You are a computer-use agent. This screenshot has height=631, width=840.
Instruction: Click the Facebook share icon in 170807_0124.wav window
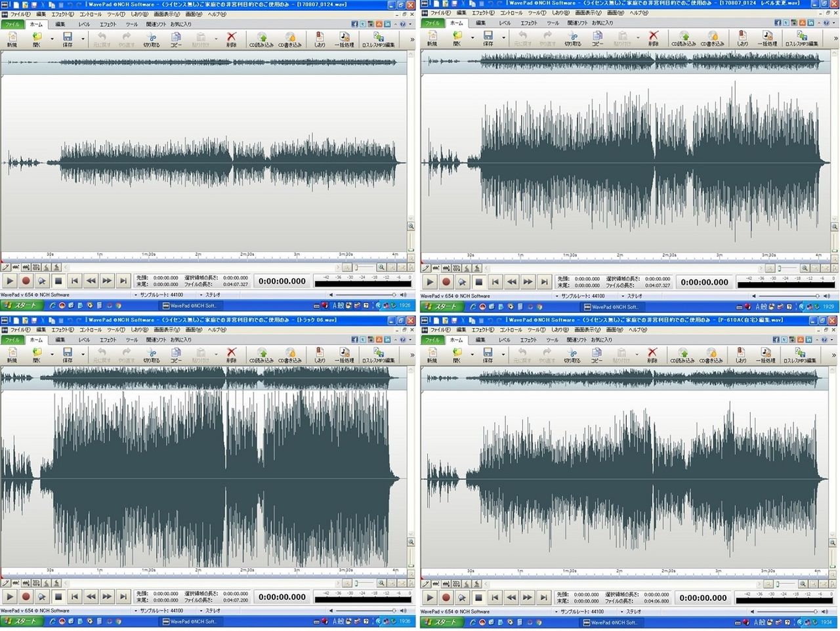tap(354, 24)
